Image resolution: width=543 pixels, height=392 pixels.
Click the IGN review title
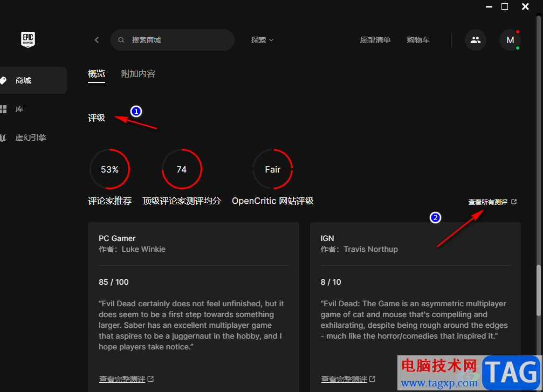click(327, 238)
